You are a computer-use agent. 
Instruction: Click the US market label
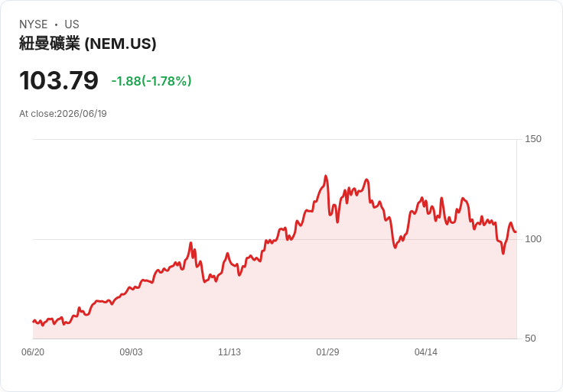click(x=72, y=24)
